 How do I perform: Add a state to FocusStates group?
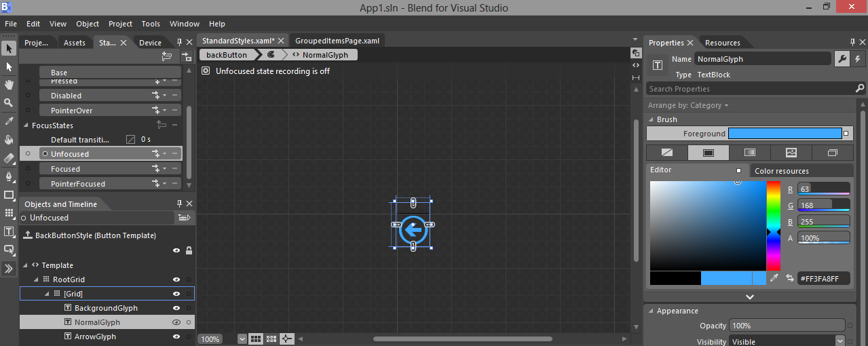pyautogui.click(x=162, y=126)
